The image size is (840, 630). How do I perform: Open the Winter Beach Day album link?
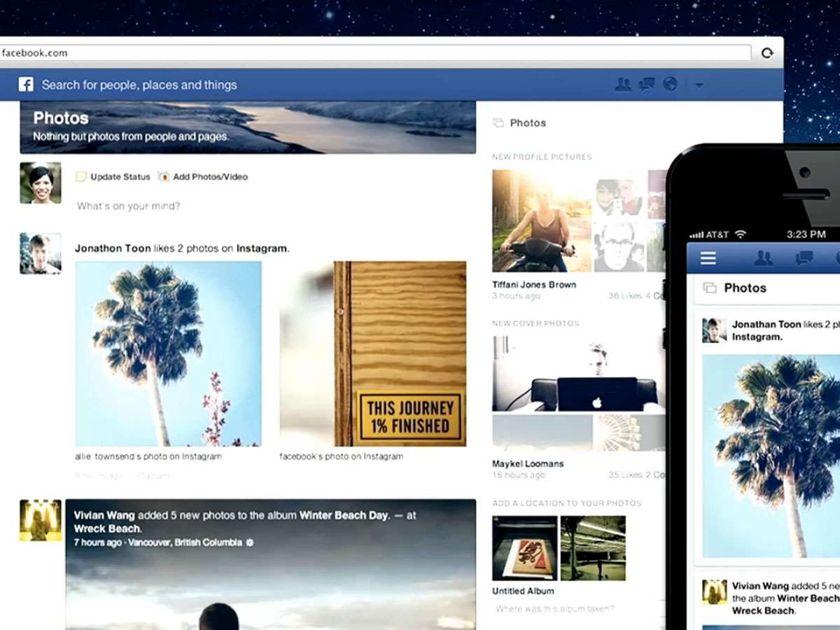tap(344, 515)
